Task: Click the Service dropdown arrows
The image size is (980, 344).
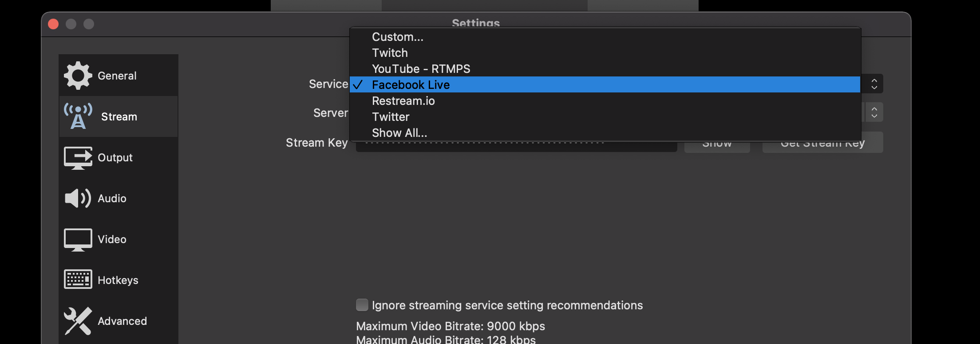Action: pyautogui.click(x=874, y=84)
